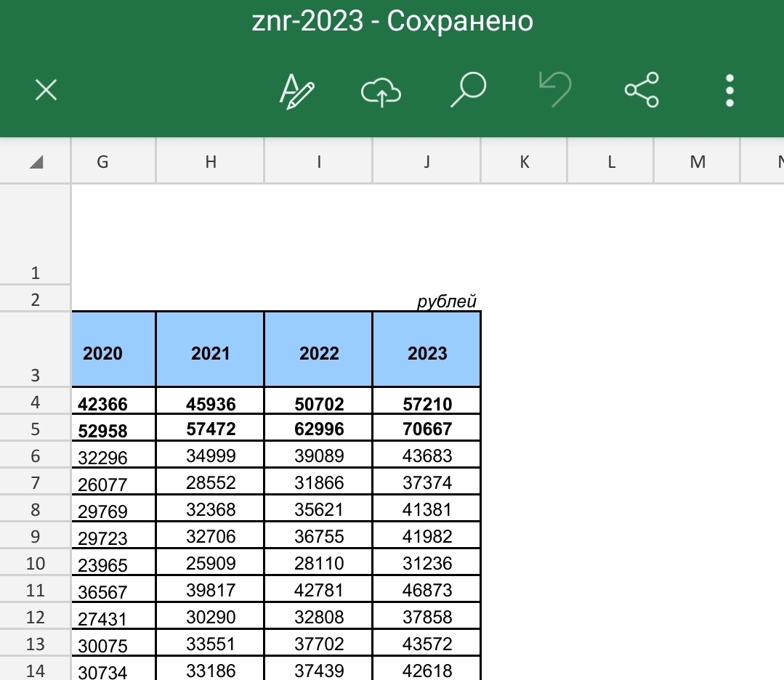The image size is (784, 680).
Task: Select row 10 header
Action: [x=36, y=564]
